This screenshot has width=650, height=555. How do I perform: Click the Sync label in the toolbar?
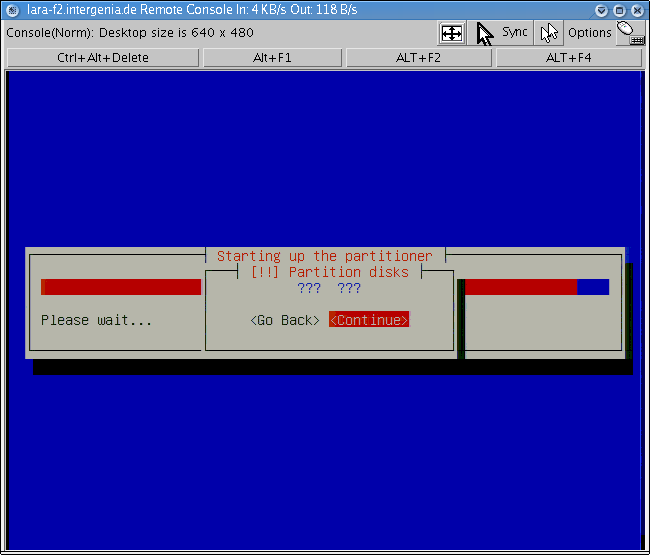[x=514, y=32]
